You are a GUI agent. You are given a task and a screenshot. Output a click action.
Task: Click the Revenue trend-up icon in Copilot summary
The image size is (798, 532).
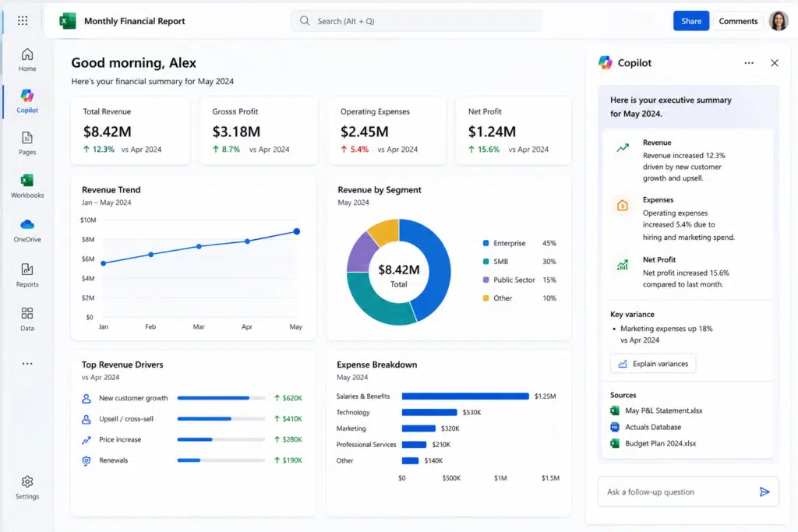pos(623,148)
